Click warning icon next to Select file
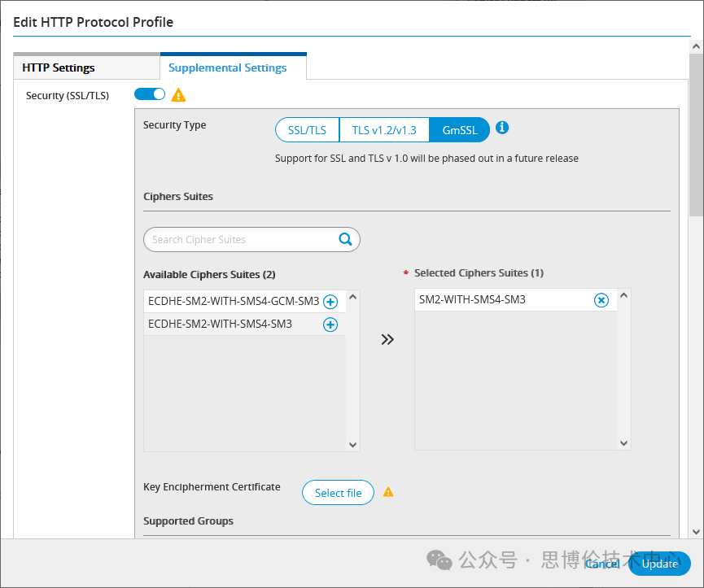The width and height of the screenshot is (704, 588). tap(388, 492)
